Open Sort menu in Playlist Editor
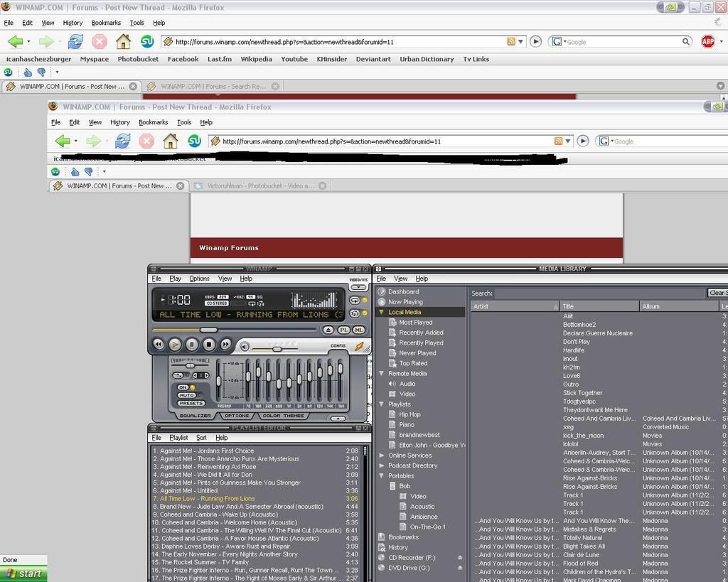 tap(201, 438)
